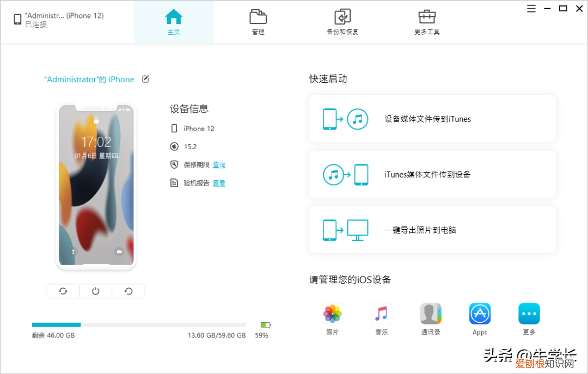The image size is (588, 374).
Task: Click the 查询 warranty link
Action: tap(219, 164)
